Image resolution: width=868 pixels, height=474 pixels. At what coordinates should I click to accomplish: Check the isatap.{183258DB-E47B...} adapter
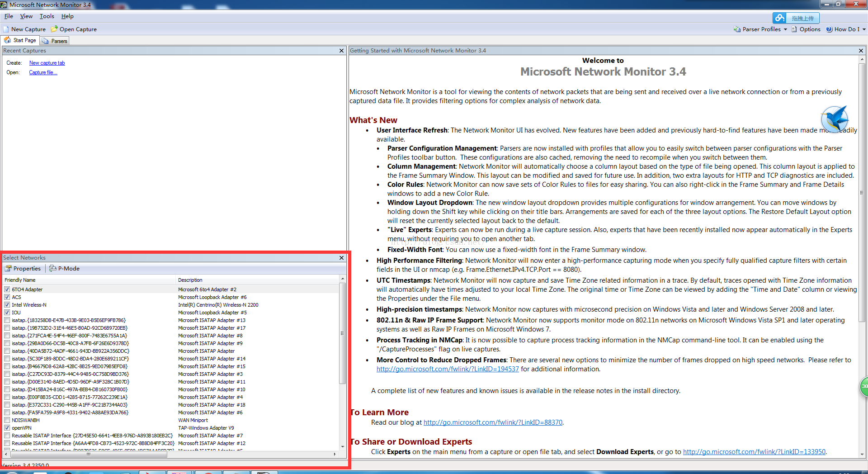tap(7, 320)
